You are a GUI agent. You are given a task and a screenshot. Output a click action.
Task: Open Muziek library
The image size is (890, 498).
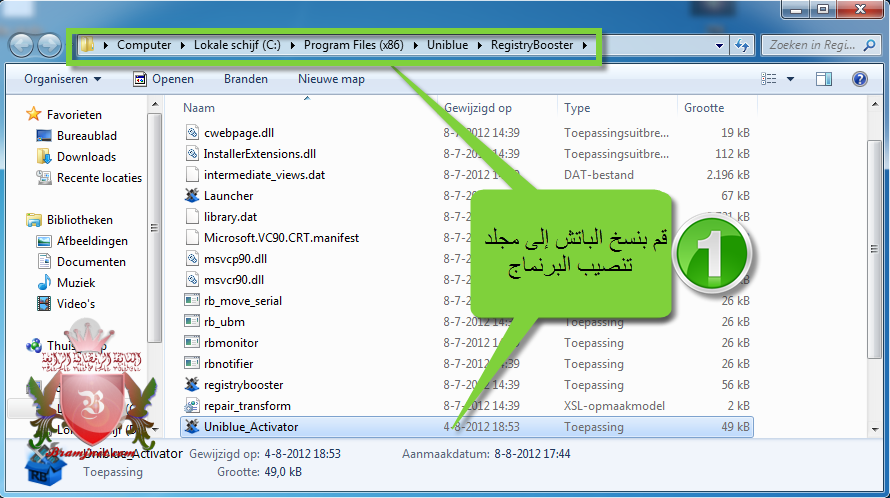point(75,283)
